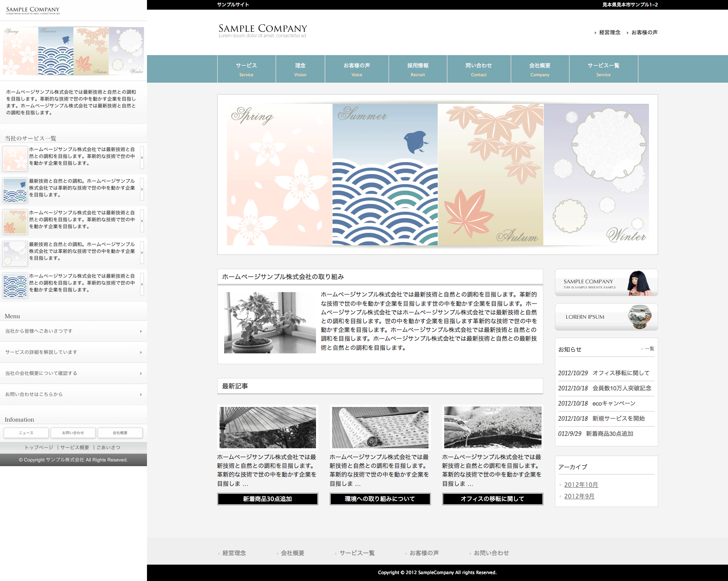Expand サービスの詳細を解説しています menu row

[73, 352]
